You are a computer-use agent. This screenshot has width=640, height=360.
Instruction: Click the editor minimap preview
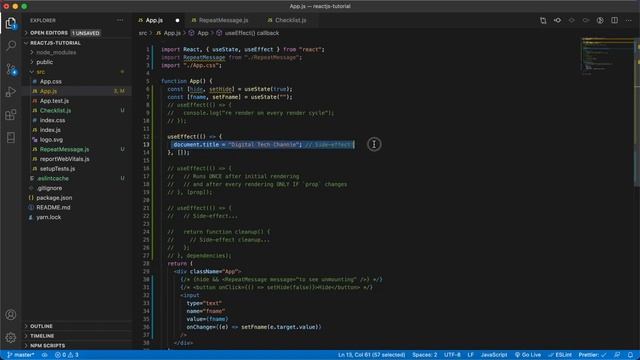[x=607, y=57]
